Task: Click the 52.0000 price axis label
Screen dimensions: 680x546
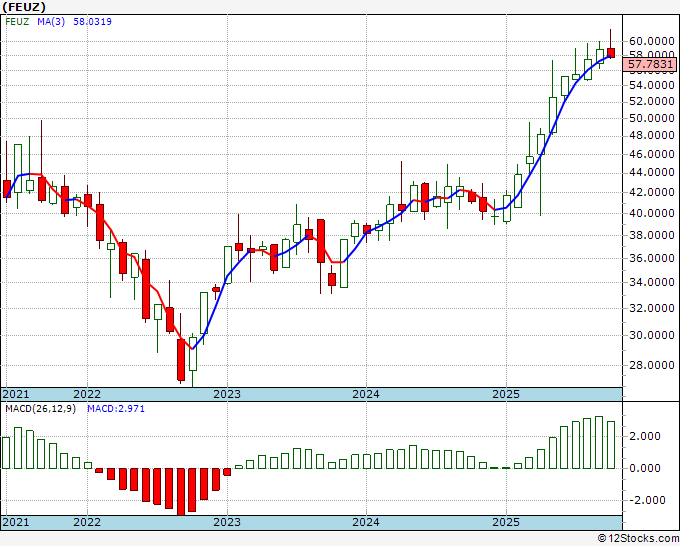Action: (x=652, y=101)
